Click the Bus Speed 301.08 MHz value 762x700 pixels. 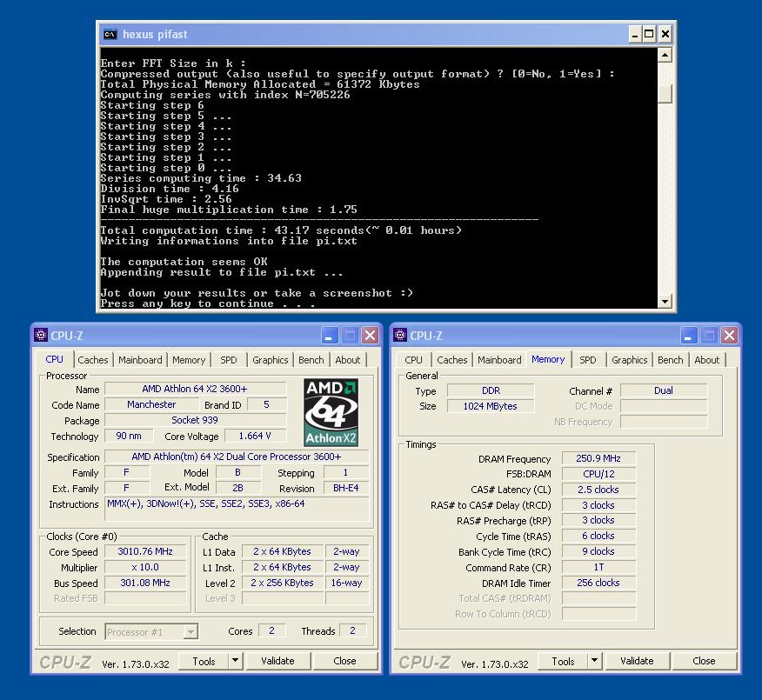point(145,583)
